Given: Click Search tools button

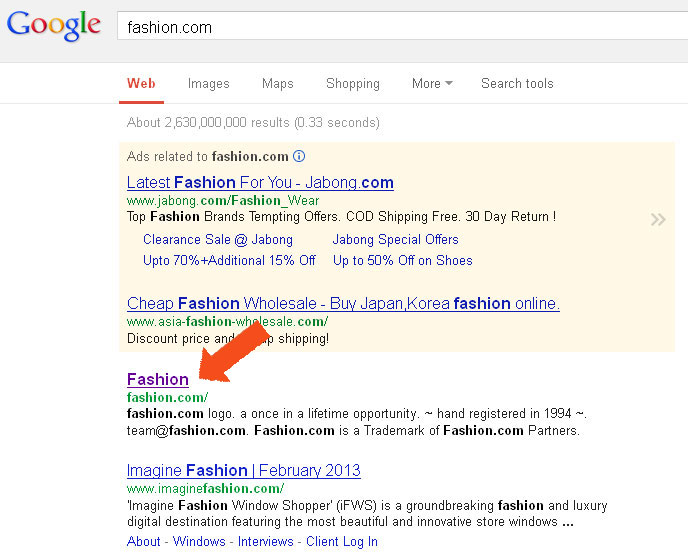Looking at the screenshot, I should point(516,84).
